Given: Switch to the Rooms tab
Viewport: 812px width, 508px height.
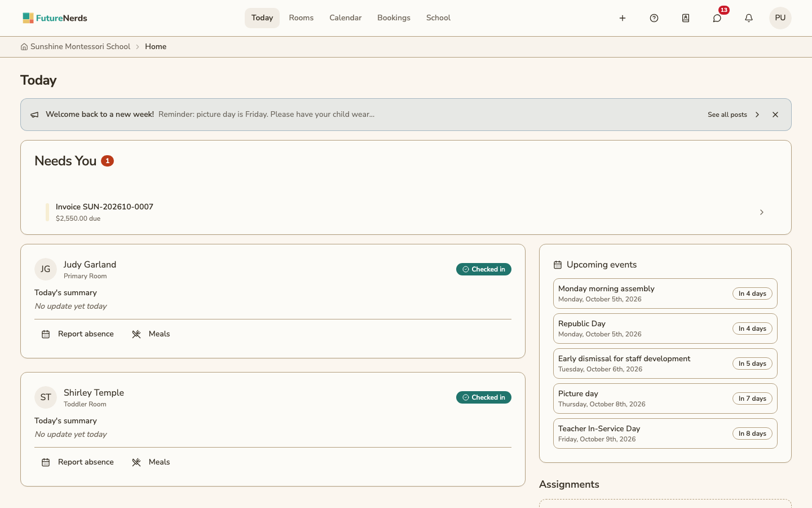Looking at the screenshot, I should click(301, 18).
